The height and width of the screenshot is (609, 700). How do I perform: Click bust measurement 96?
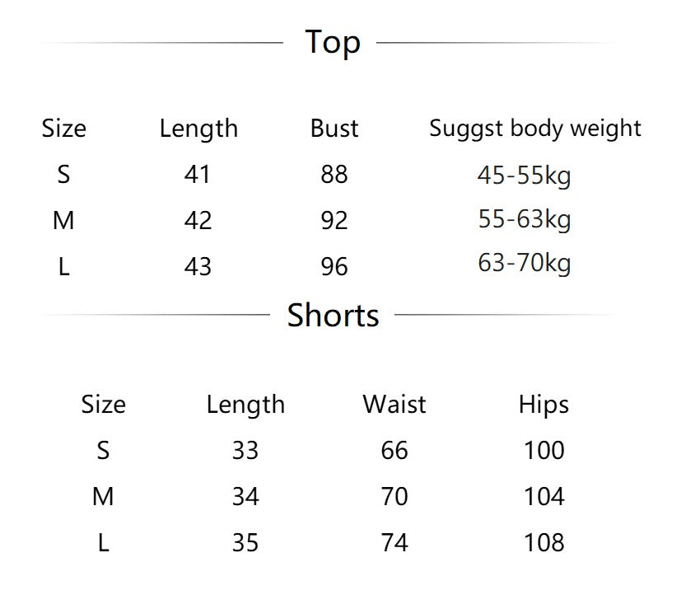pos(334,267)
